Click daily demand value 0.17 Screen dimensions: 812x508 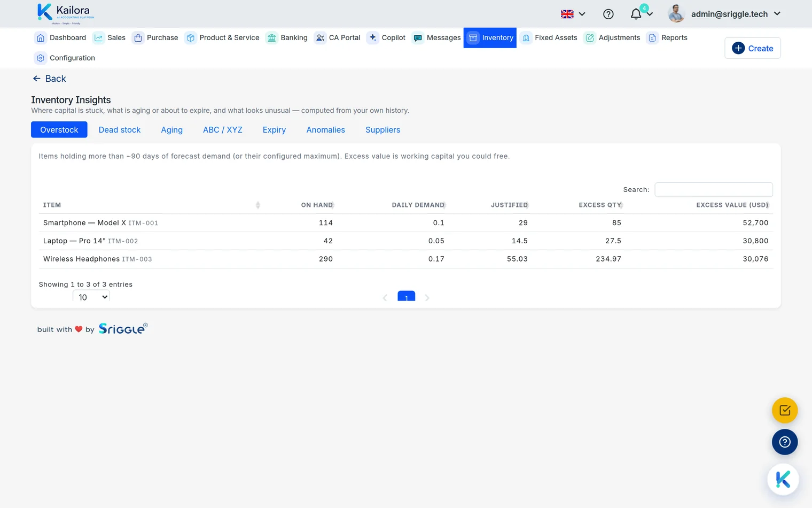436,259
